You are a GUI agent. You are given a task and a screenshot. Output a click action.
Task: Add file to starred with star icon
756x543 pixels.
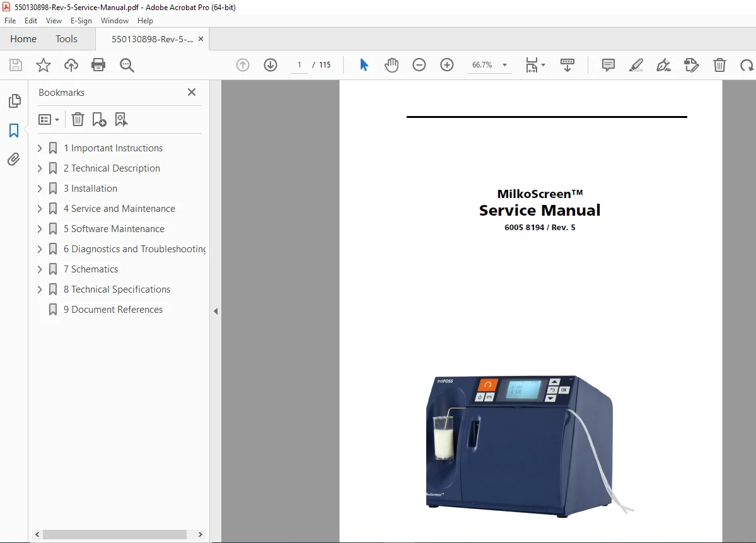pos(44,64)
